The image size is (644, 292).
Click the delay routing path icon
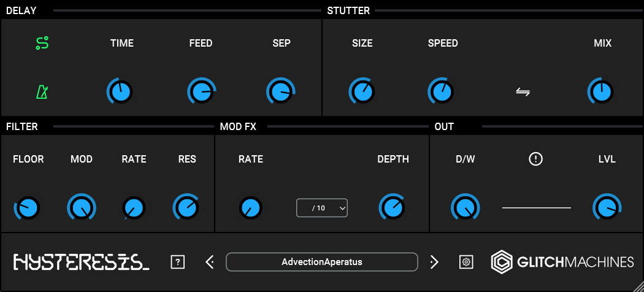42,44
